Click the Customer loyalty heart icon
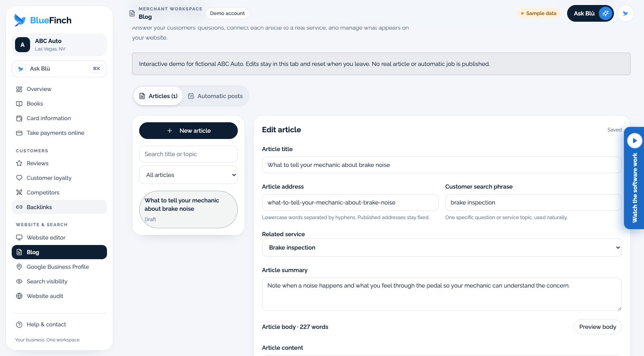 pos(19,178)
